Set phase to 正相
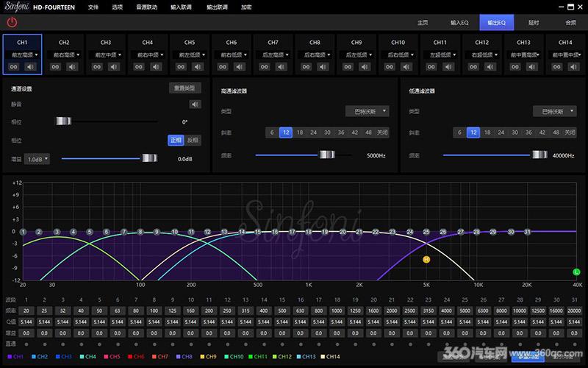The height and width of the screenshot is (368, 588). pyautogui.click(x=176, y=140)
